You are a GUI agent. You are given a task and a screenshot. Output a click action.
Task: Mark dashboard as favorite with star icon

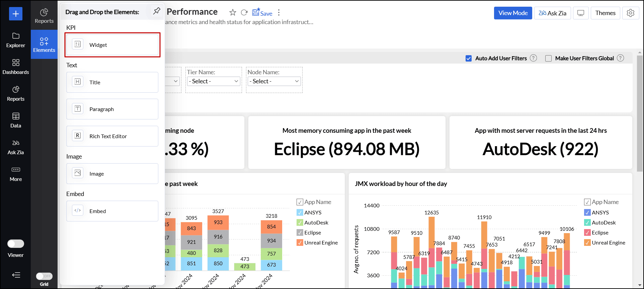click(233, 13)
